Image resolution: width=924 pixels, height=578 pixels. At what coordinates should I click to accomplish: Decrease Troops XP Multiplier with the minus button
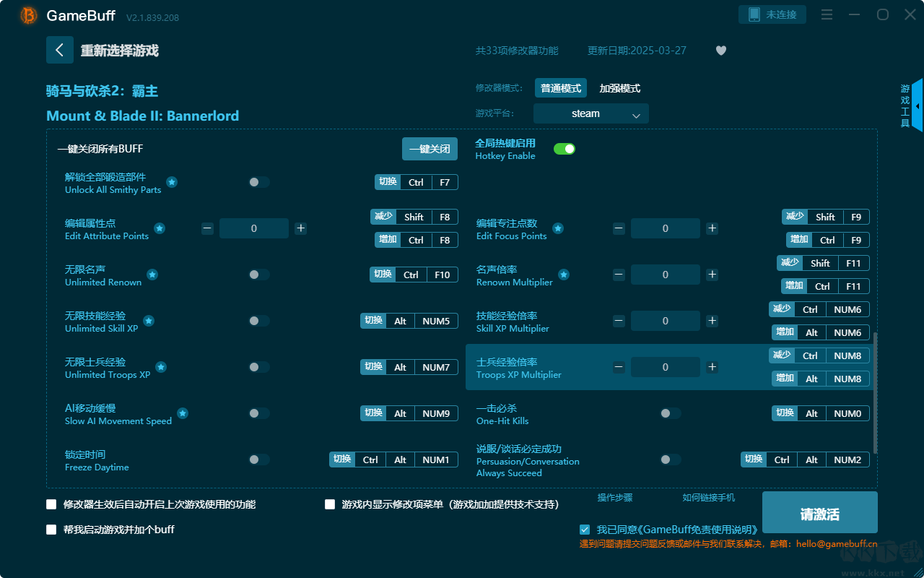click(x=619, y=367)
